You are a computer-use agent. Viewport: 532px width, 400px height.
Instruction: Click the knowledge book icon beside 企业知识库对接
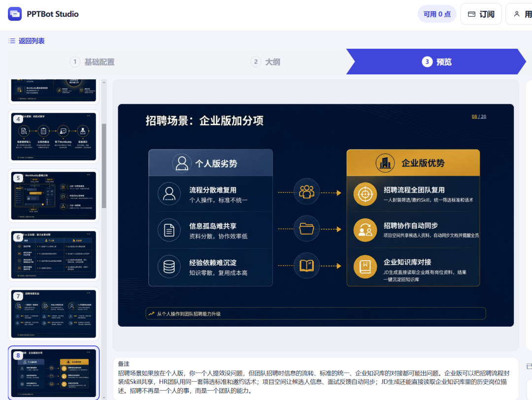point(365,267)
